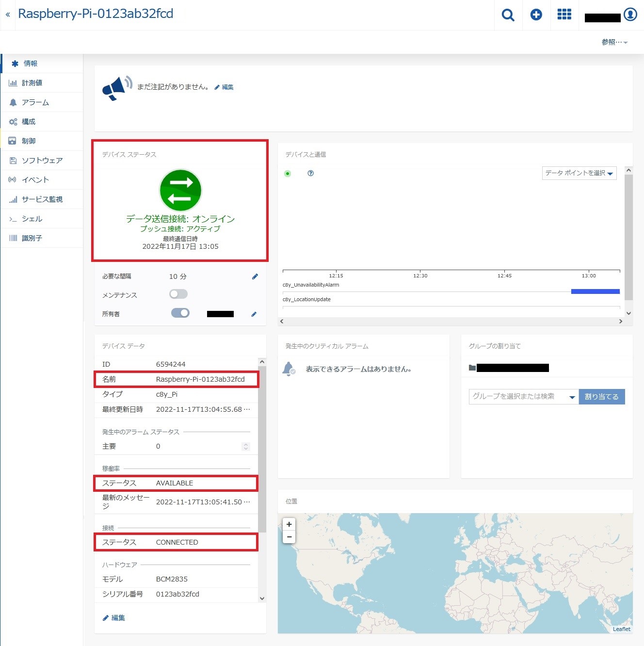Click the グループを選択または検索 input field
The image size is (644, 646).
517,397
